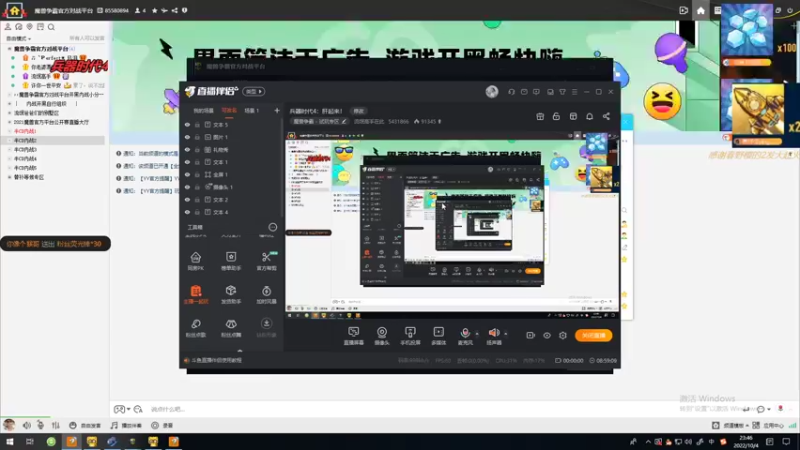800x450 pixels.
Task: Add a multimedia source (多媒体)
Action: (x=439, y=336)
